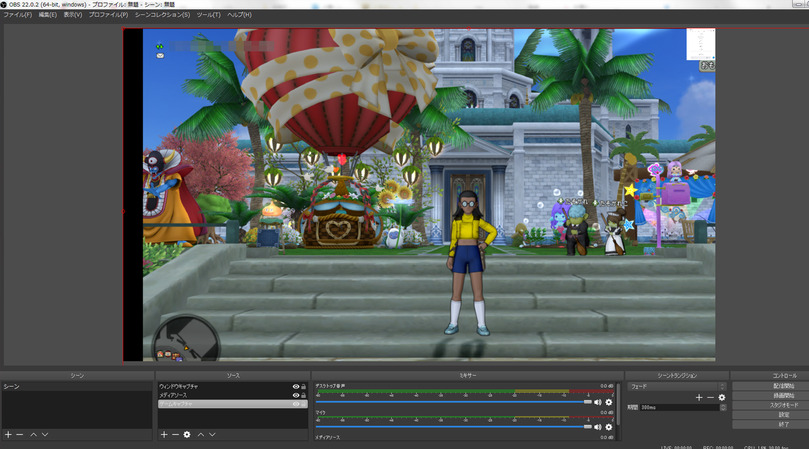Remove selected source with minus icon
Screen dimensions: 809x449
pyautogui.click(x=175, y=435)
